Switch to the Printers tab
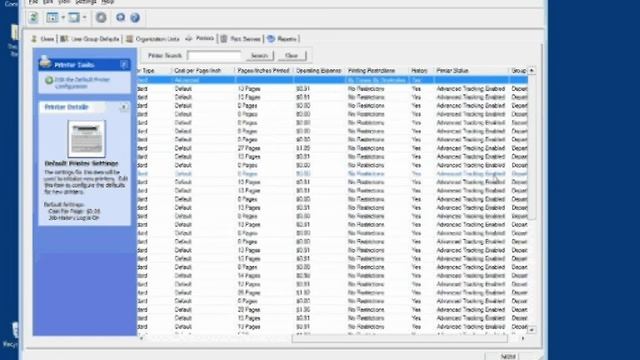 (200, 38)
